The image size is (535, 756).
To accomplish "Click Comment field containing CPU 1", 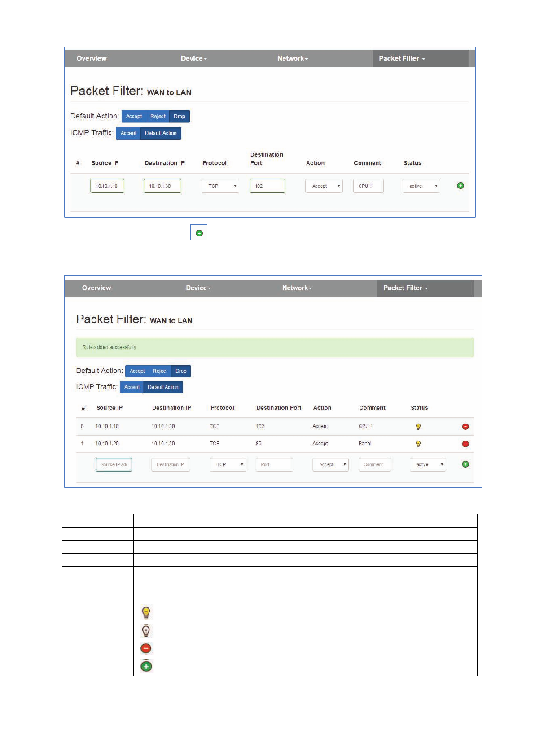I will click(368, 186).
